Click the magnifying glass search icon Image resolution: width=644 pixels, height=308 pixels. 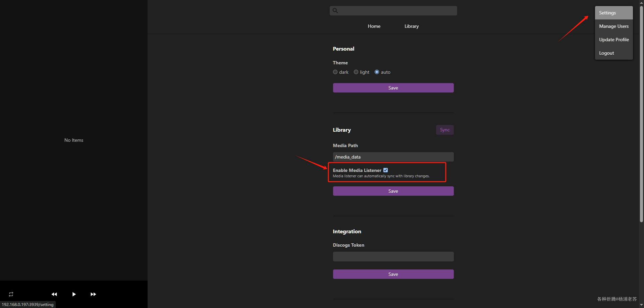tap(335, 11)
